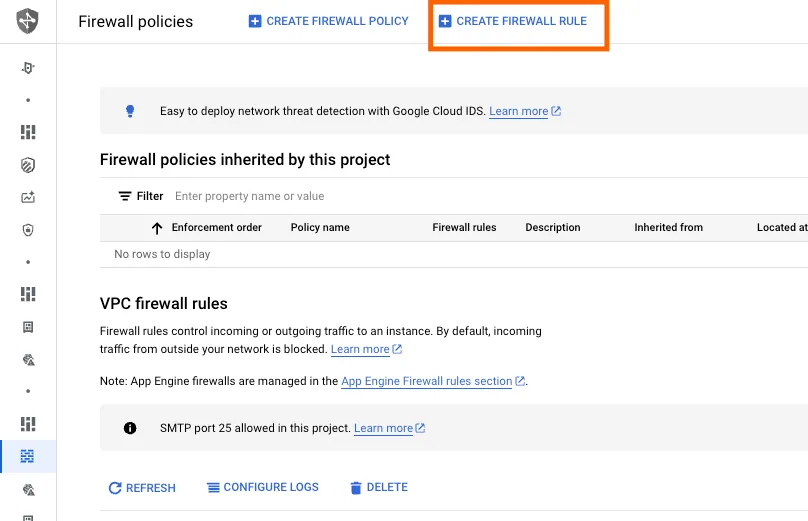Click the trash can icon
Screen dimensions: 808x521
point(356,488)
